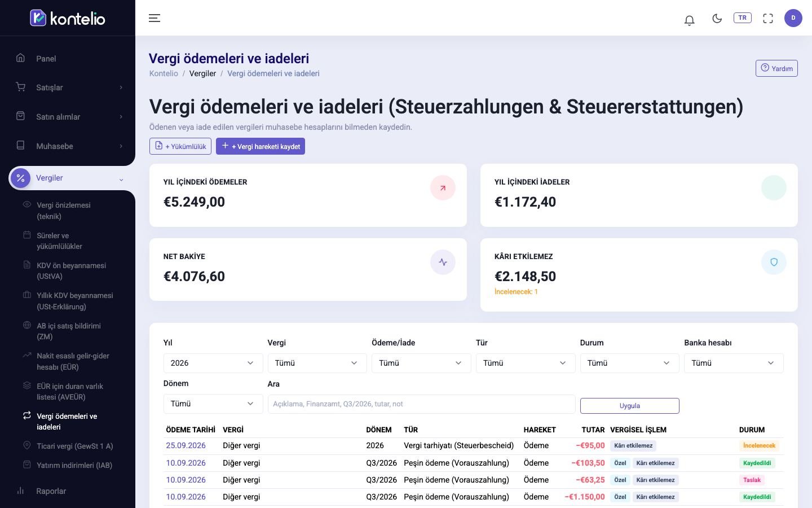812x508 pixels.
Task: Click the Yardım help button
Action: coord(776,68)
